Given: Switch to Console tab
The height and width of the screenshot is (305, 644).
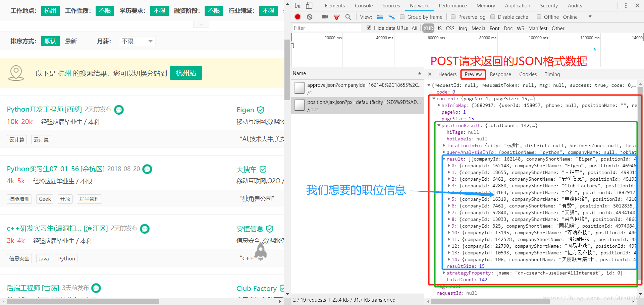Looking at the screenshot, I should click(364, 6).
